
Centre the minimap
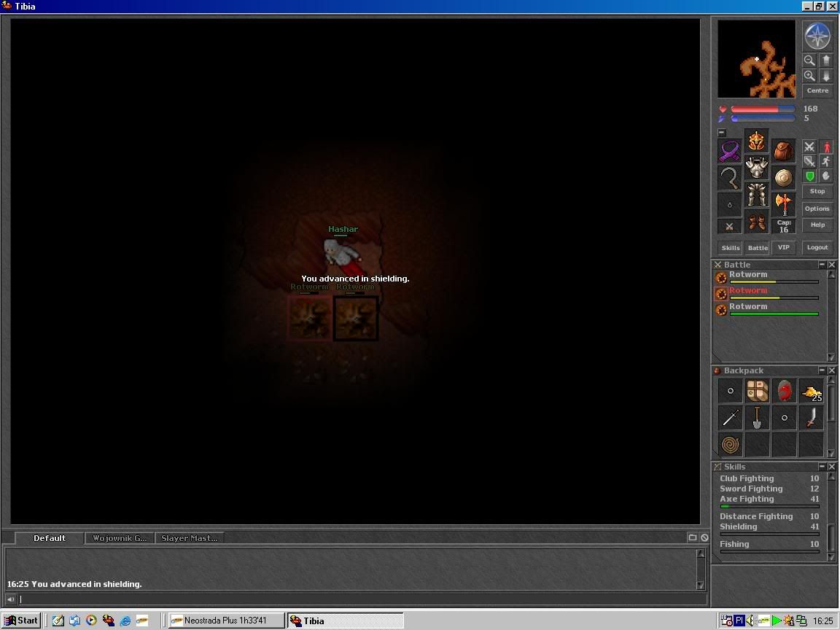pyautogui.click(x=817, y=90)
